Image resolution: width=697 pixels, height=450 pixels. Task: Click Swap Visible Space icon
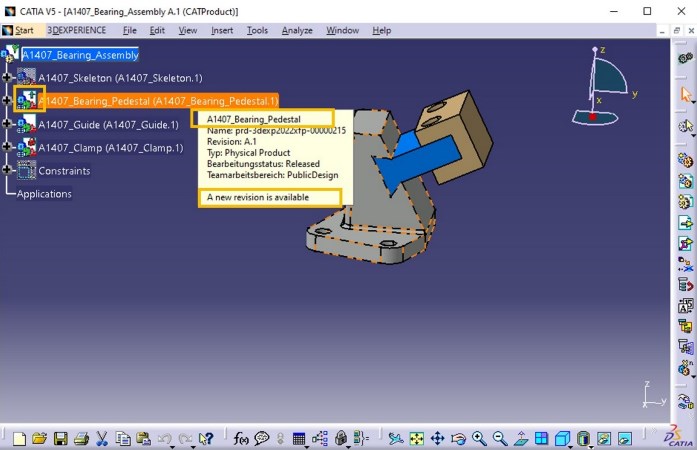coord(625,439)
